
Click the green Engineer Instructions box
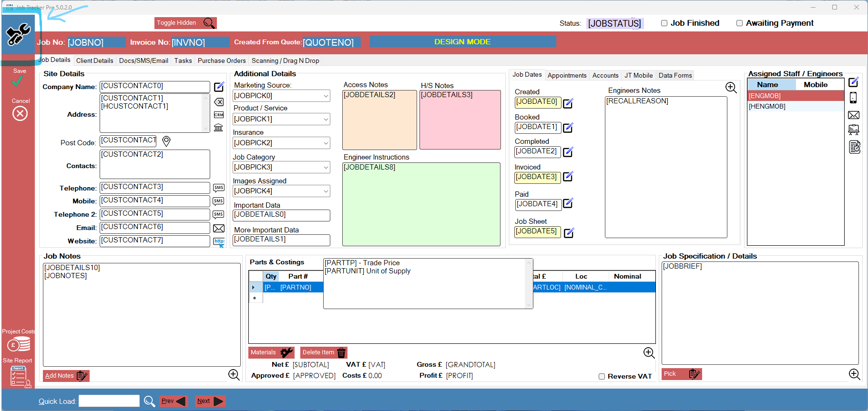[421, 204]
